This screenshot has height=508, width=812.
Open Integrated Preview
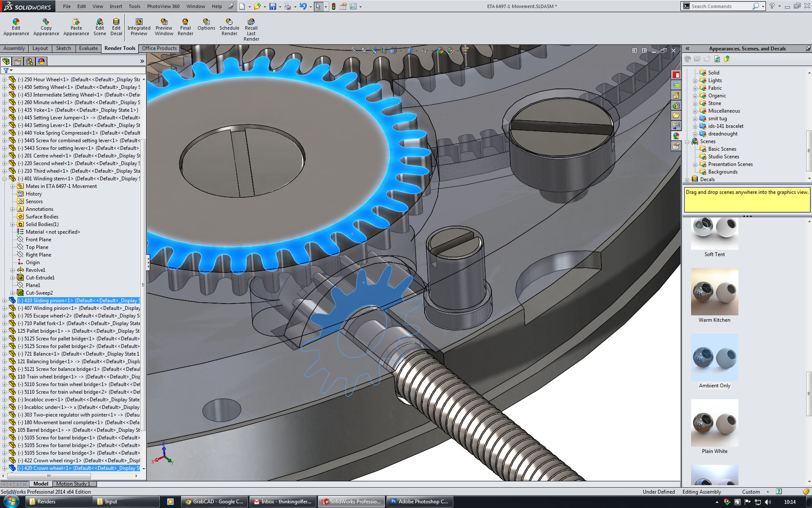pyautogui.click(x=139, y=27)
